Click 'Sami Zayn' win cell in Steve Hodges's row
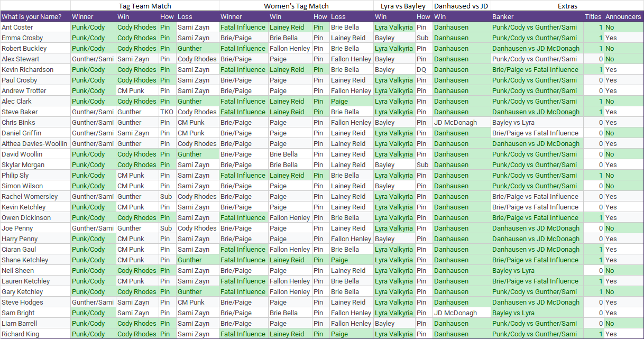Screen dimensions: 644x339 click(137, 302)
